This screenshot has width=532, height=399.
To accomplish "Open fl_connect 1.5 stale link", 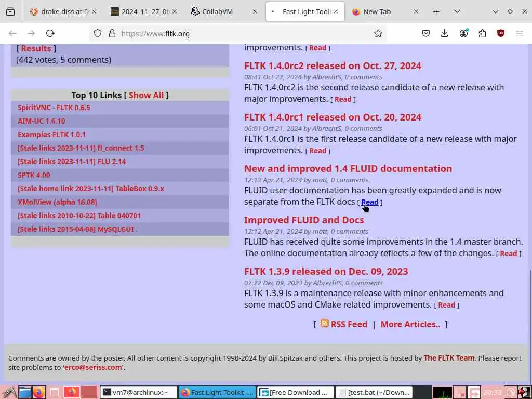I will click(81, 148).
